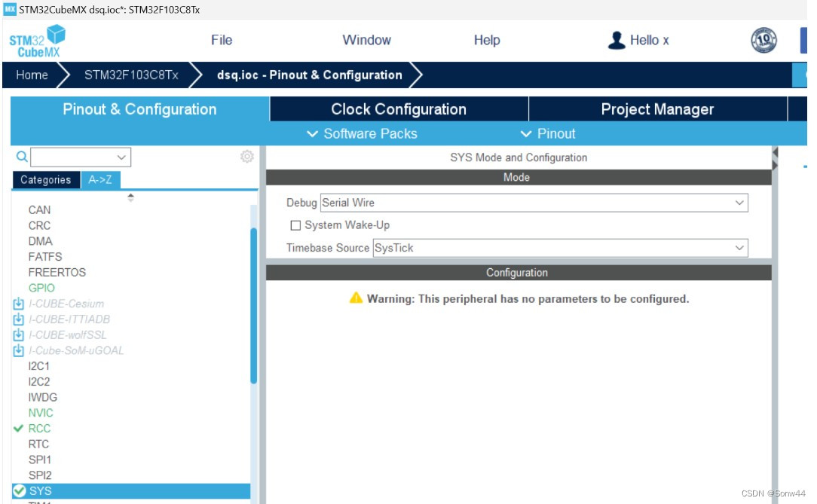Click the SYS Mode and Configuration title
This screenshot has height=504, width=817.
[519, 157]
